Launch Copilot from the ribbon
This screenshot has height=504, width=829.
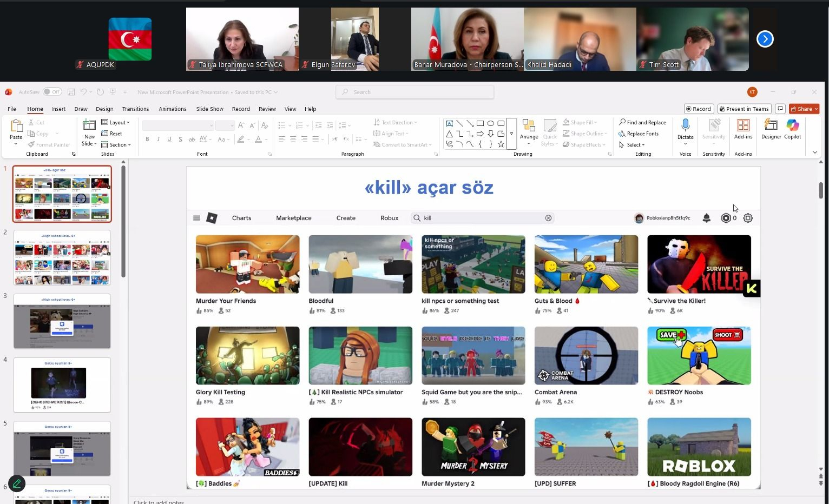(x=792, y=128)
